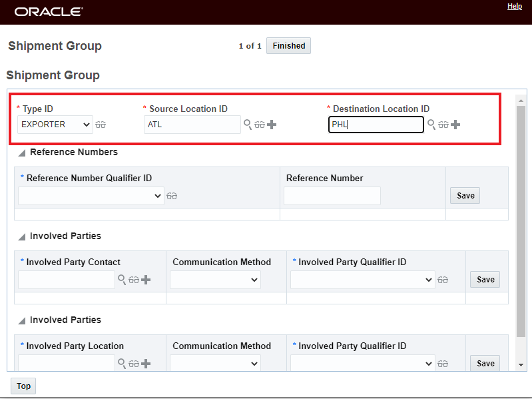This screenshot has width=532, height=399.
Task: Collapse the first Involved Parties section
Action: click(x=22, y=236)
